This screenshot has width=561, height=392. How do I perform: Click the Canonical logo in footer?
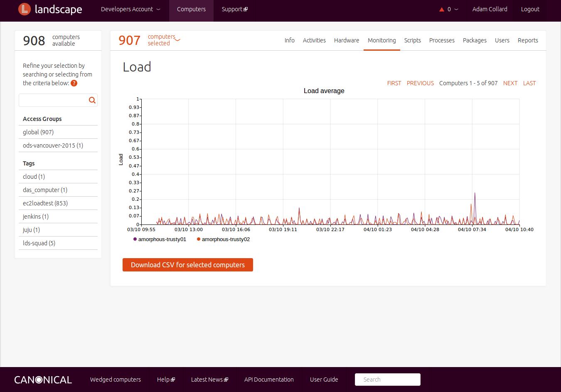coord(43,380)
